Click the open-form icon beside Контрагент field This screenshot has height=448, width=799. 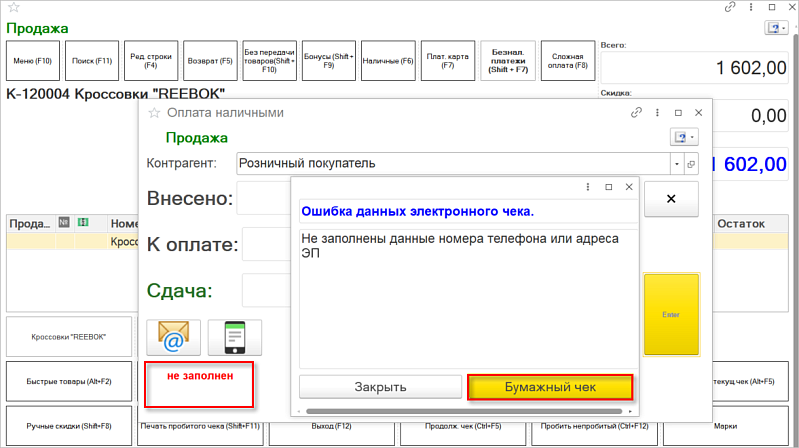click(x=690, y=163)
